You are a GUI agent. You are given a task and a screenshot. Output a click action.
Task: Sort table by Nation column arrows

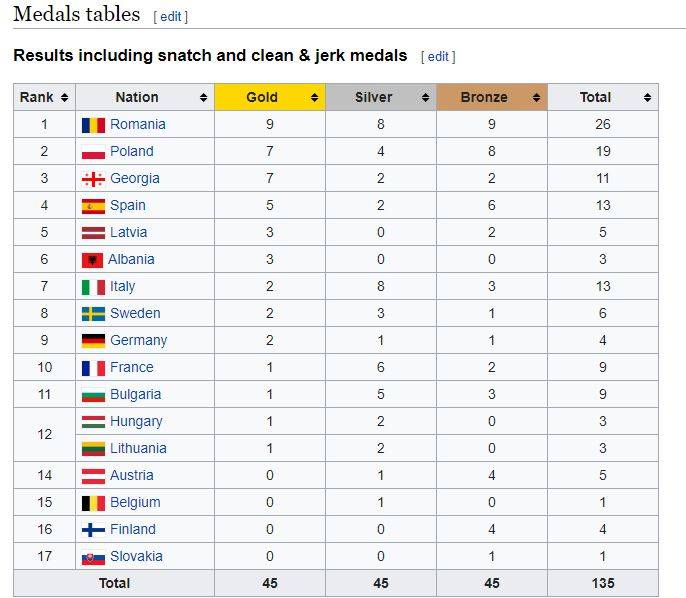[x=204, y=98]
